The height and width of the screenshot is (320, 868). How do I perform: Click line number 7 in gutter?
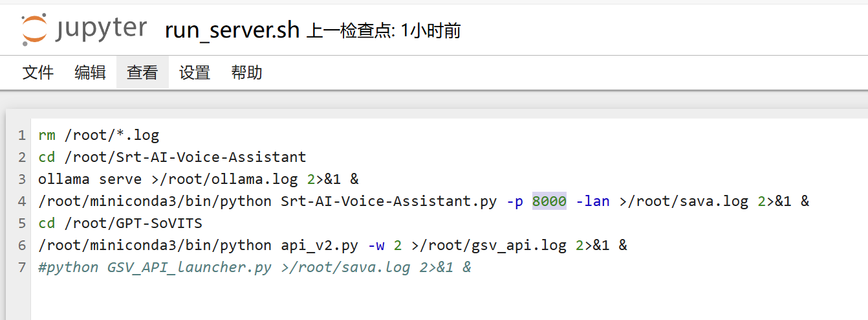point(22,268)
